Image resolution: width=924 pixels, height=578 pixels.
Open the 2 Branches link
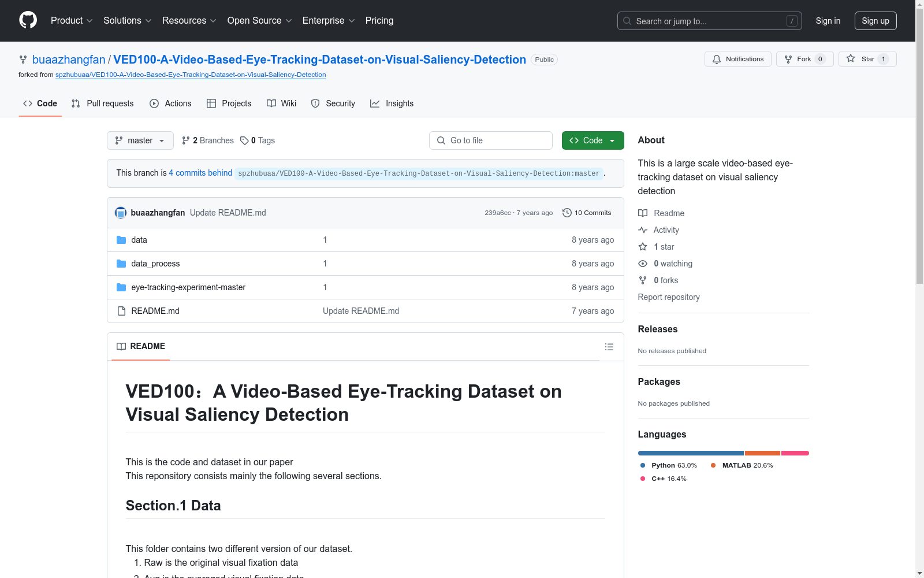pyautogui.click(x=207, y=140)
